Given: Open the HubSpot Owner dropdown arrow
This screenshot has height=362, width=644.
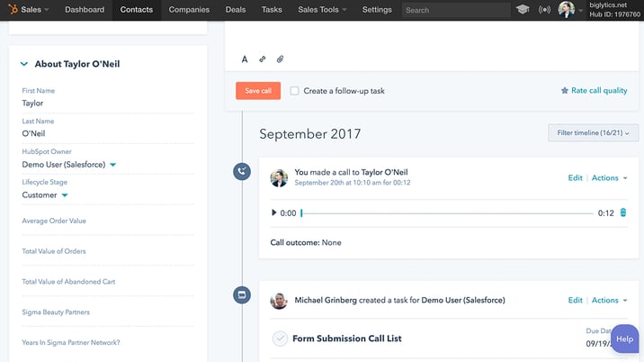Looking at the screenshot, I should click(113, 165).
